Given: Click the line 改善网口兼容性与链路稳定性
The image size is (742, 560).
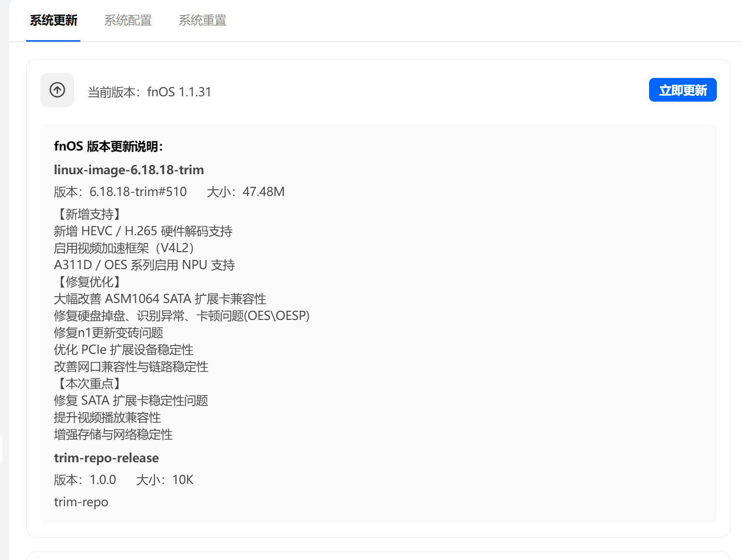Looking at the screenshot, I should click(x=131, y=366).
